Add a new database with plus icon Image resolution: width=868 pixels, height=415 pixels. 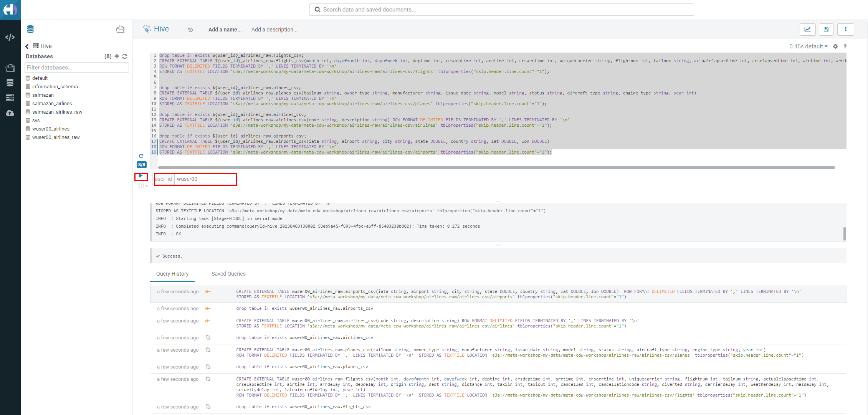click(x=117, y=56)
